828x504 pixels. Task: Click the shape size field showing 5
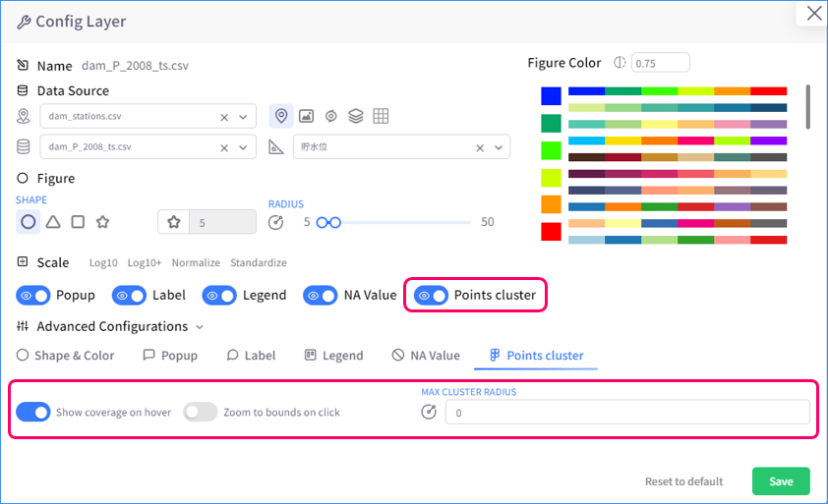click(222, 222)
